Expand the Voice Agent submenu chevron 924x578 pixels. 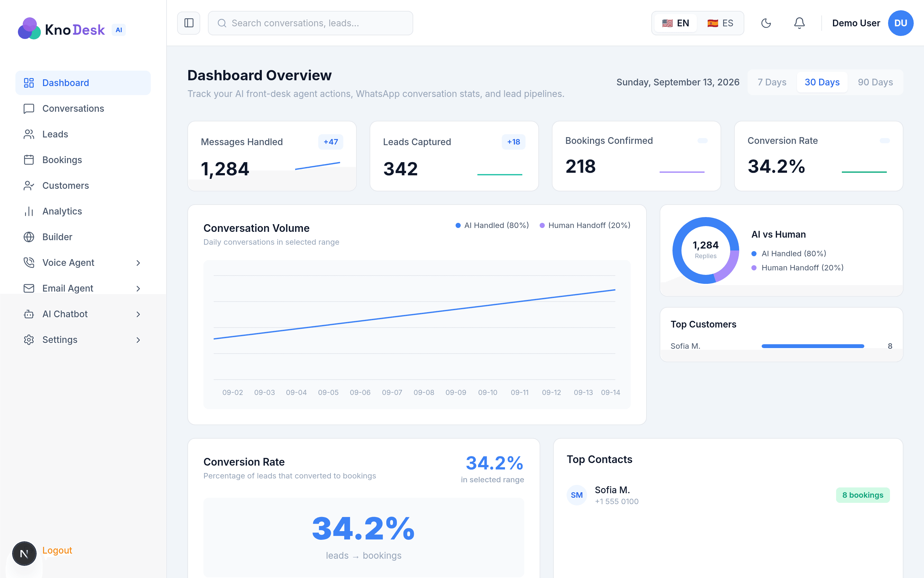tap(138, 263)
